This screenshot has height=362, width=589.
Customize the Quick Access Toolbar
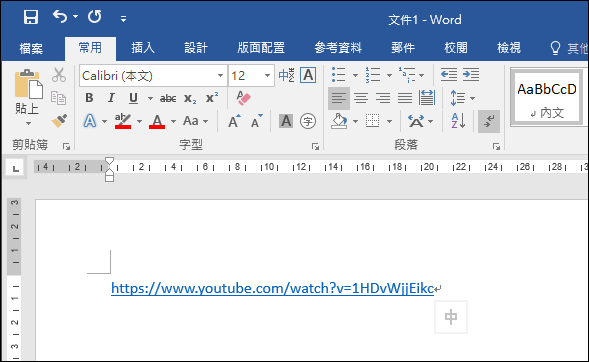pyautogui.click(x=123, y=18)
